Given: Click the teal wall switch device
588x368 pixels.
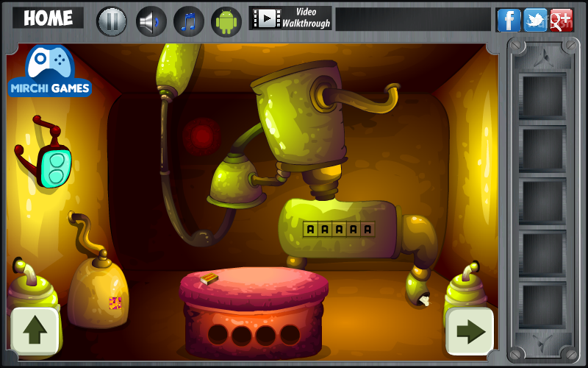Looking at the screenshot, I should click(54, 166).
